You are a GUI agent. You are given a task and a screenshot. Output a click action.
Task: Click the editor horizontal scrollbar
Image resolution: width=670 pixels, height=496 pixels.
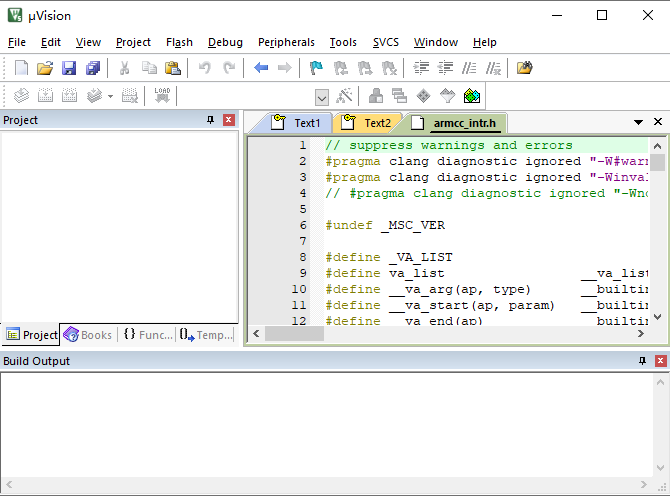pyautogui.click(x=450, y=332)
